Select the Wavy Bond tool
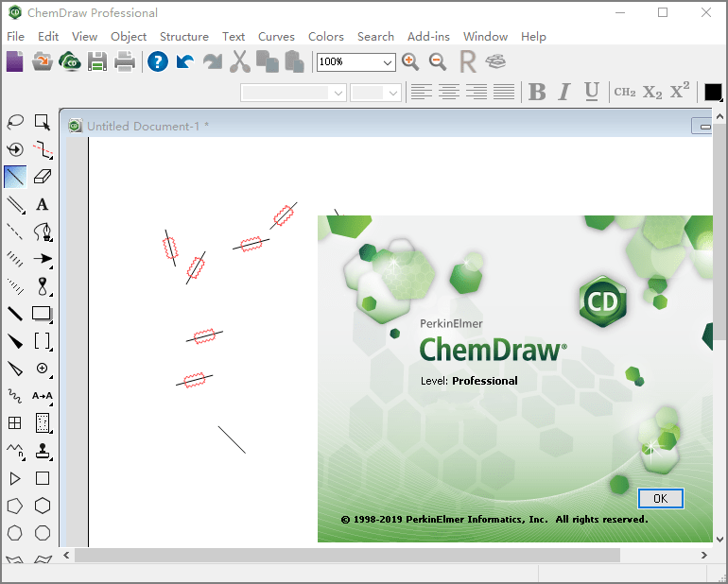Image resolution: width=728 pixels, height=584 pixels. 15,396
